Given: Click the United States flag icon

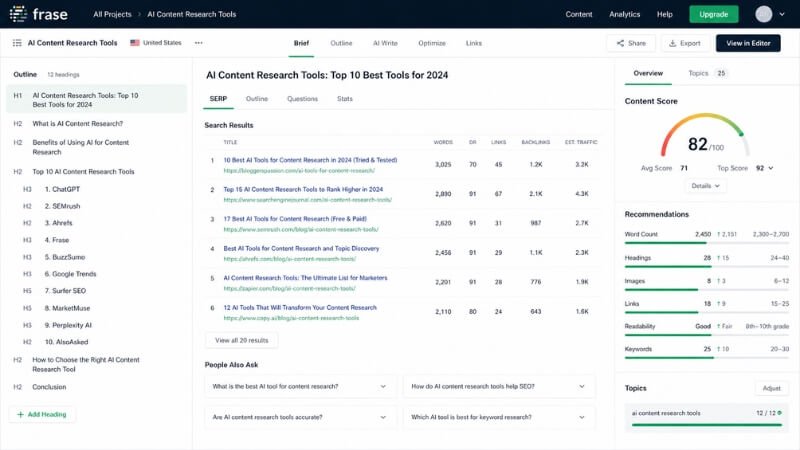Looking at the screenshot, I should tap(135, 43).
